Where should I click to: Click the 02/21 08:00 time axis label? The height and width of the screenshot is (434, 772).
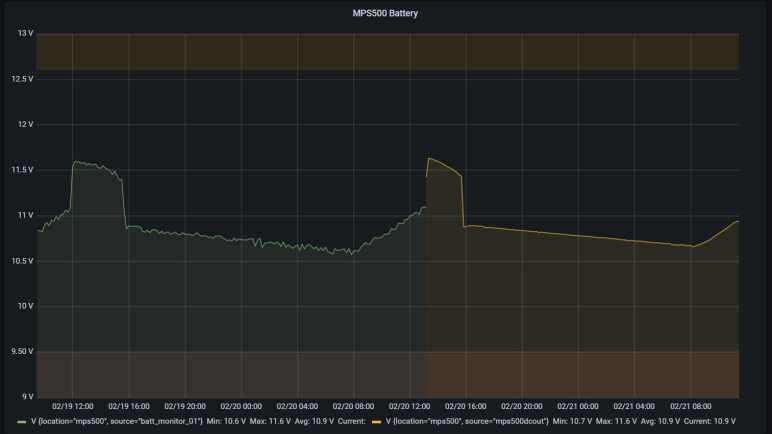(x=690, y=406)
